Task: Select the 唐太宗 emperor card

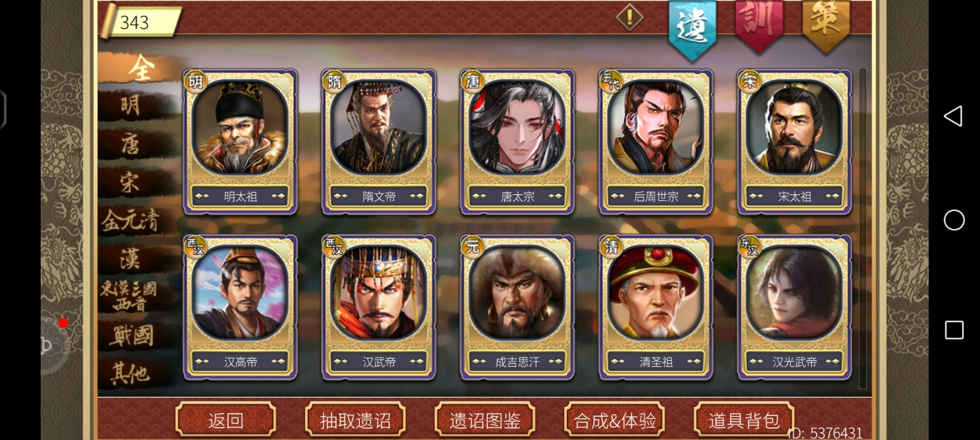Action: pyautogui.click(x=517, y=142)
